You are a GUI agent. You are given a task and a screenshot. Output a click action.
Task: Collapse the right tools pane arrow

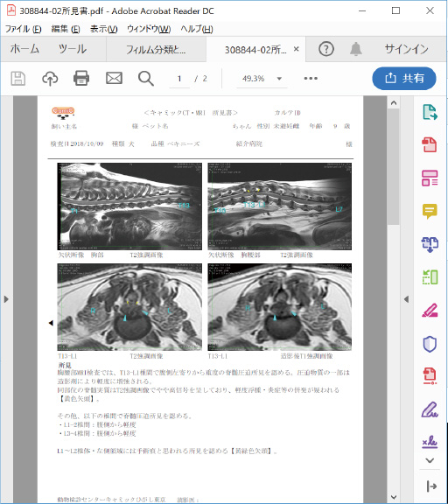[407, 299]
